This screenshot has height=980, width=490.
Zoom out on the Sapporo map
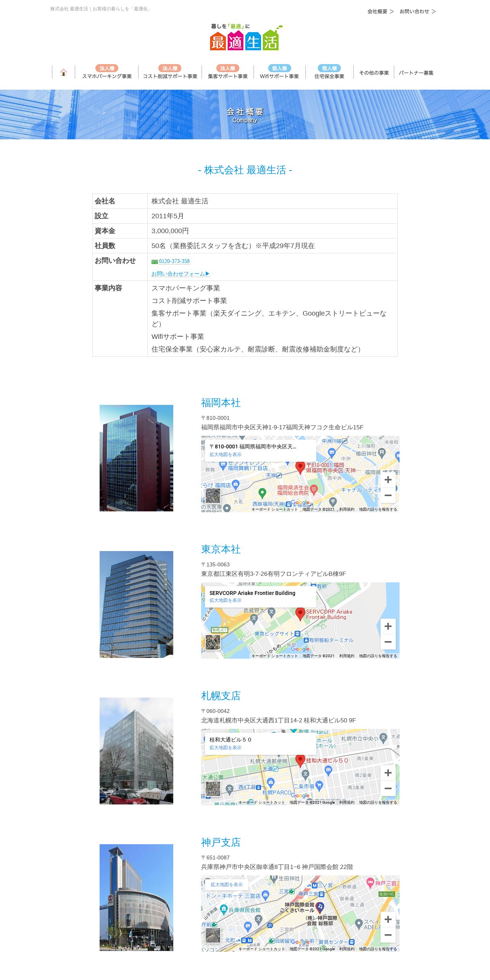[388, 788]
